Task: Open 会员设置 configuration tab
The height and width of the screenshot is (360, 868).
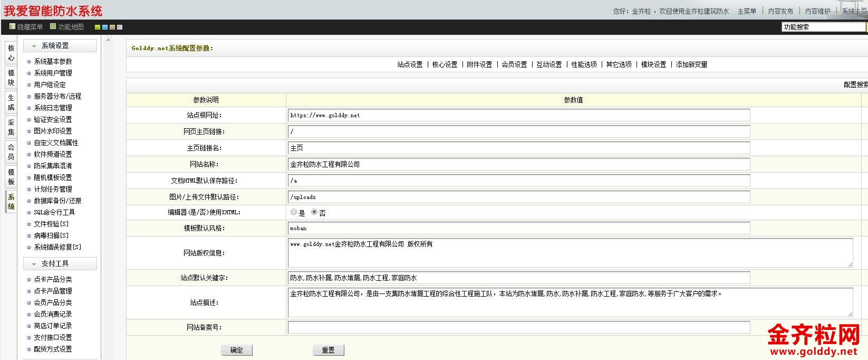Action: [514, 64]
